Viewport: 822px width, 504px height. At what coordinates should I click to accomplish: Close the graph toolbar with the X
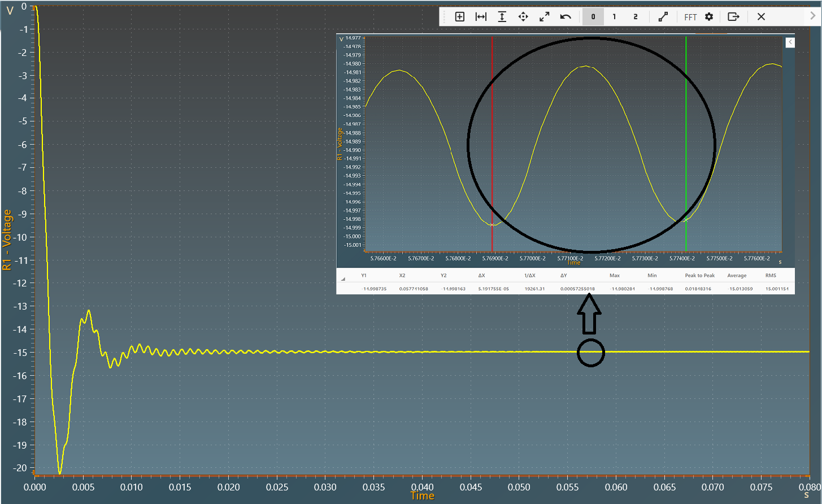click(761, 17)
